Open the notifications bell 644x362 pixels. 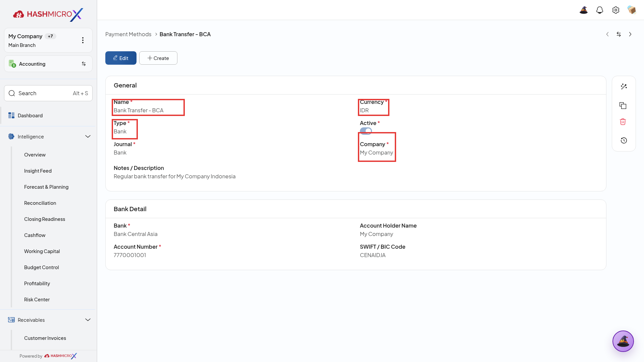point(600,10)
